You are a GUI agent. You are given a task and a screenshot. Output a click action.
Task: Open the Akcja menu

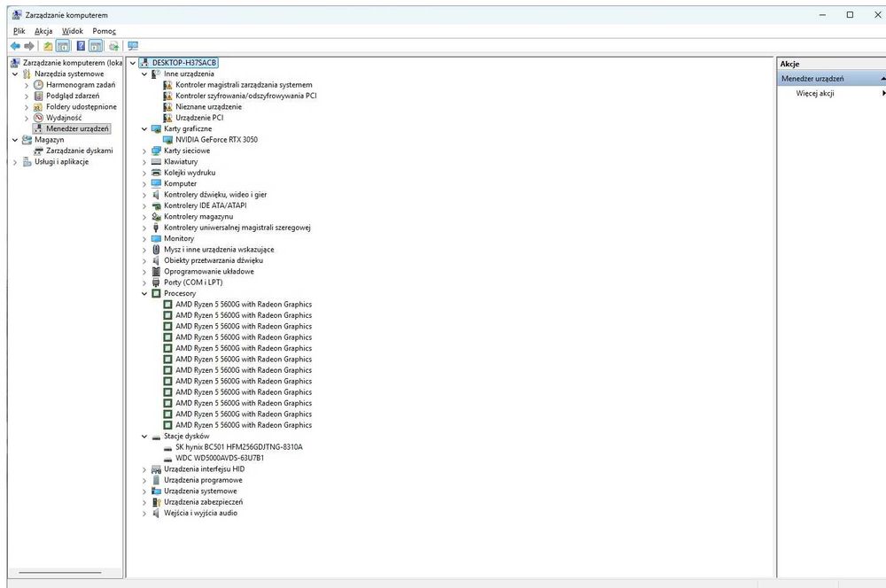click(x=43, y=31)
